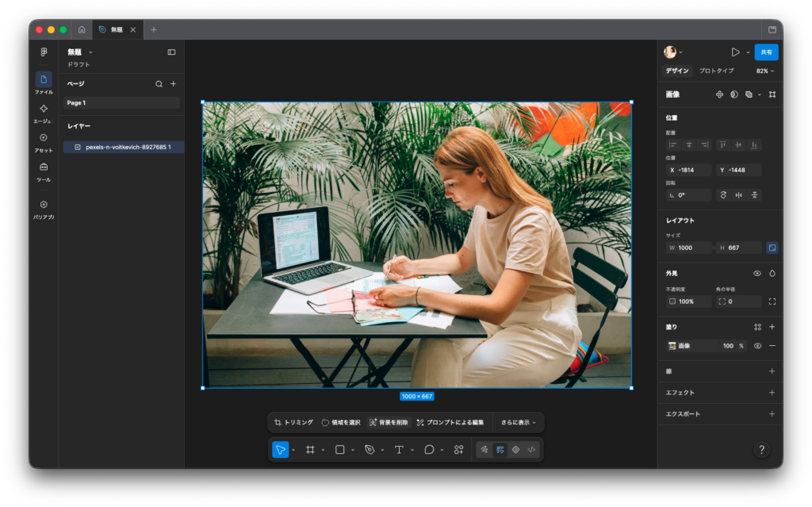Align vertical centers icon in 配置
The width and height of the screenshot is (812, 507).
738,145
